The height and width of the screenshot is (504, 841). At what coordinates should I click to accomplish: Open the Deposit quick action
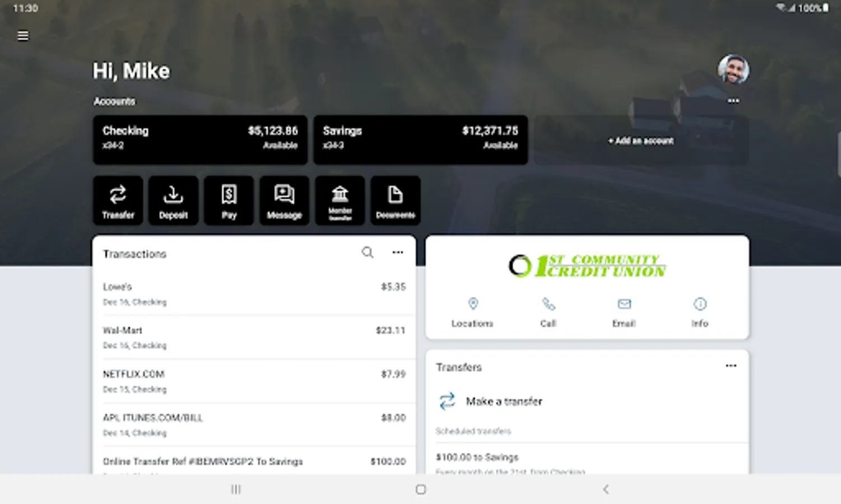pos(173,200)
